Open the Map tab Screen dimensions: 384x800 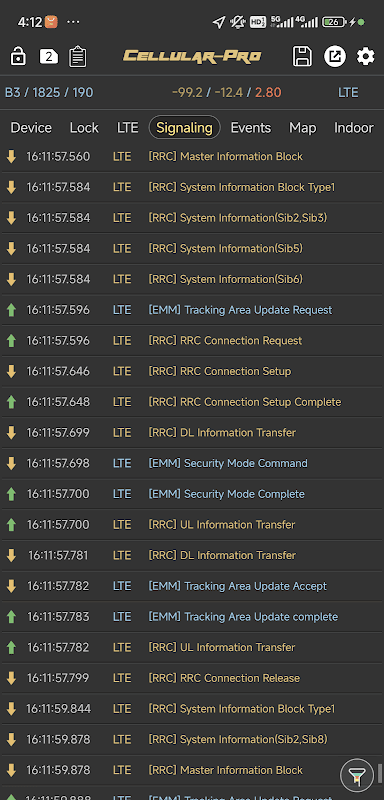[x=303, y=128]
